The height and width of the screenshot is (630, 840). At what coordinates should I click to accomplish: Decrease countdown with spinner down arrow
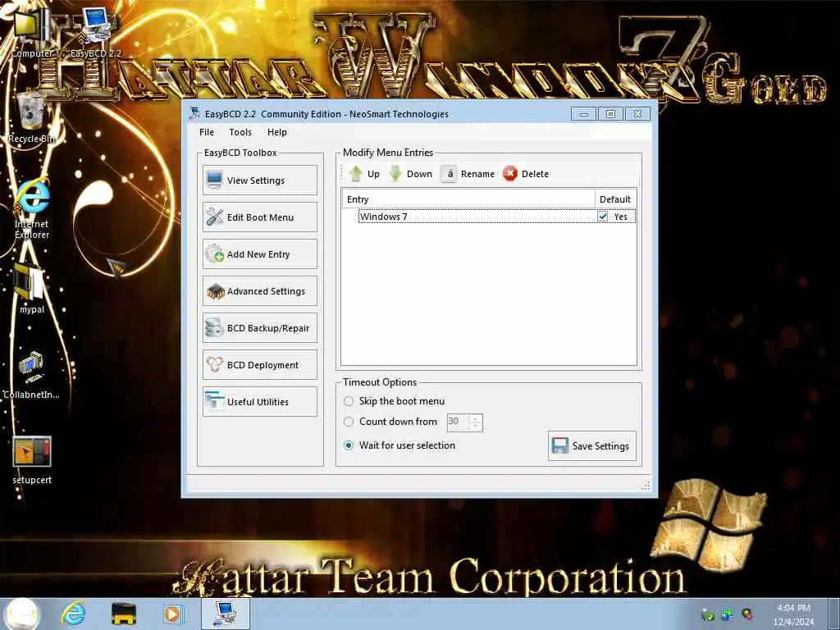476,427
